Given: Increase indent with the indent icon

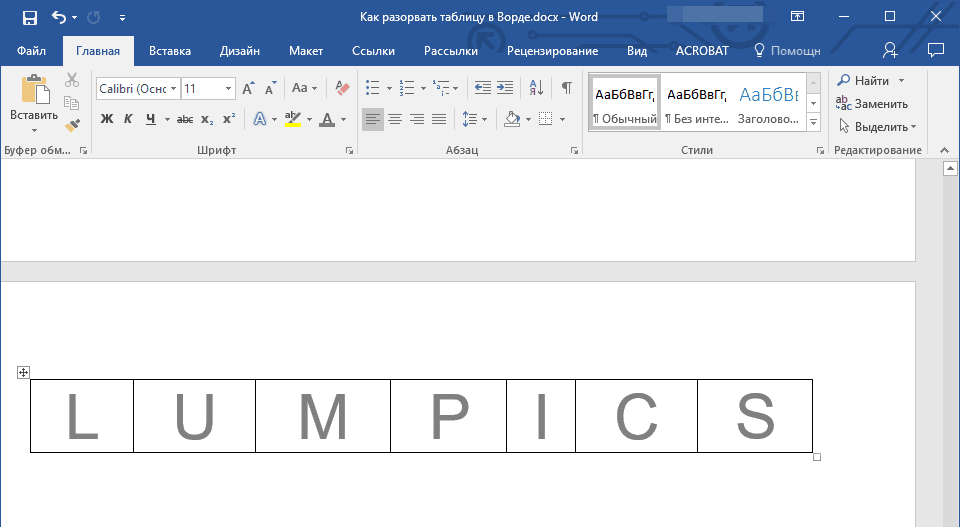Looking at the screenshot, I should click(505, 88).
